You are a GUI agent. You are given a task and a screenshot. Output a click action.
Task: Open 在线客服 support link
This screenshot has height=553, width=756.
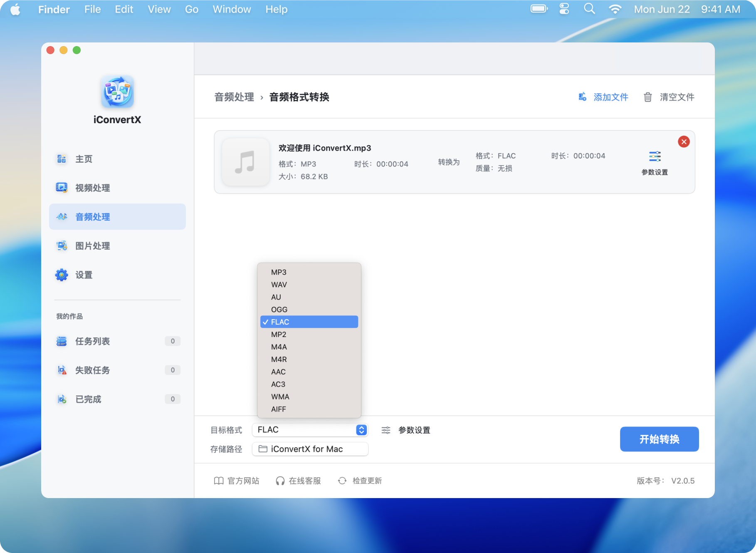click(305, 481)
